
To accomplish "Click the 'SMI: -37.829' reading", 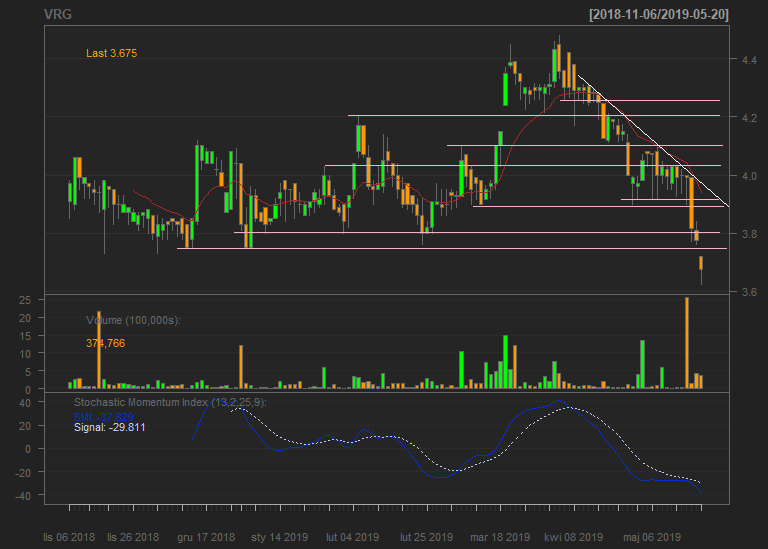I will coord(103,417).
